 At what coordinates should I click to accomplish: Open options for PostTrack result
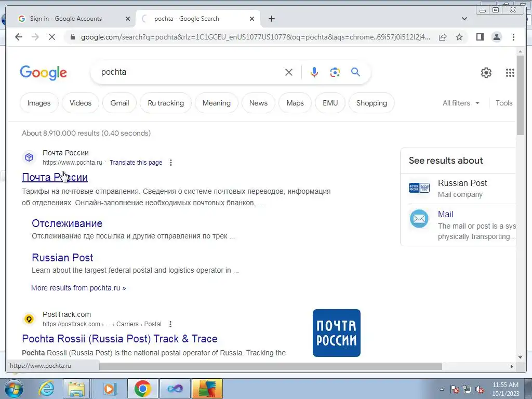click(x=170, y=324)
